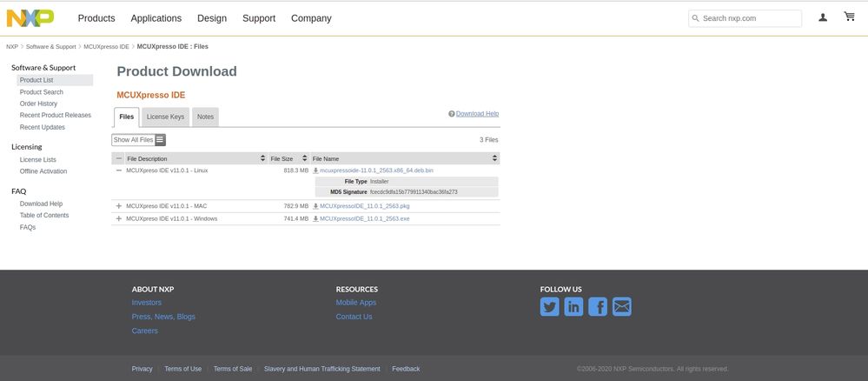Open the Mobile Apps footer link
The height and width of the screenshot is (381, 868).
pos(356,303)
